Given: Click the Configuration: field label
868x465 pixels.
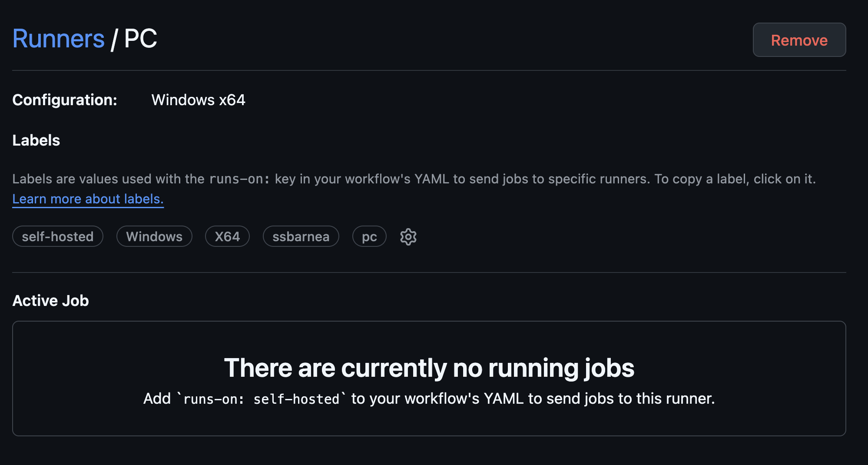Looking at the screenshot, I should coord(65,100).
